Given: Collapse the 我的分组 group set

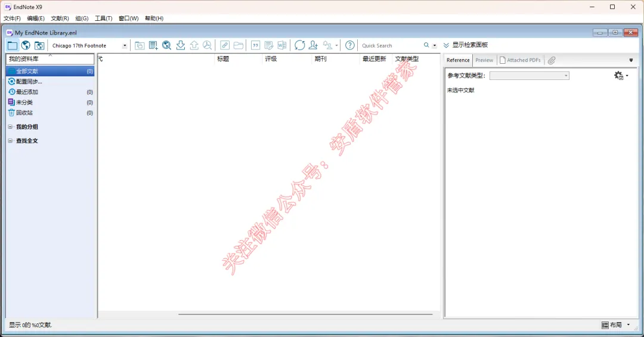Looking at the screenshot, I should (10, 127).
